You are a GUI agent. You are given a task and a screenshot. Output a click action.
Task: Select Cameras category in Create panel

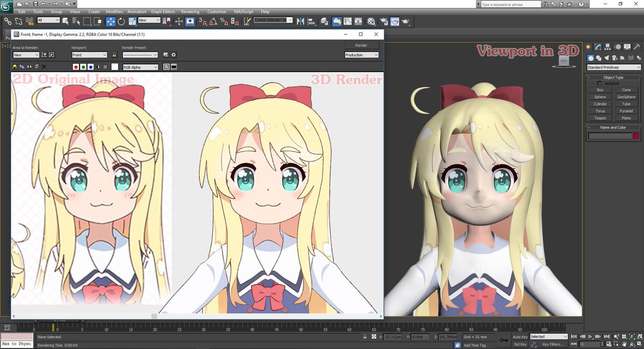[x=615, y=58]
